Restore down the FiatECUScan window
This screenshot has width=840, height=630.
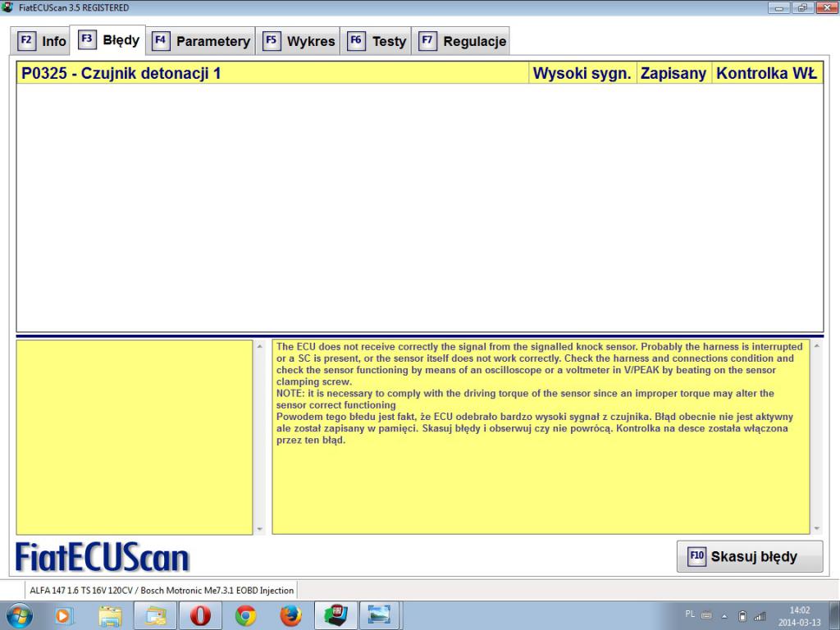point(802,7)
